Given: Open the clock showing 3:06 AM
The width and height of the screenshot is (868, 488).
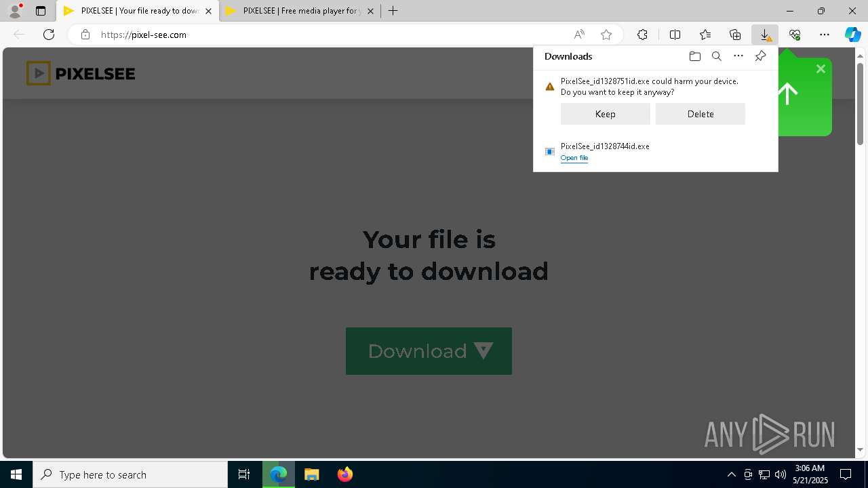Looking at the screenshot, I should pos(810,474).
